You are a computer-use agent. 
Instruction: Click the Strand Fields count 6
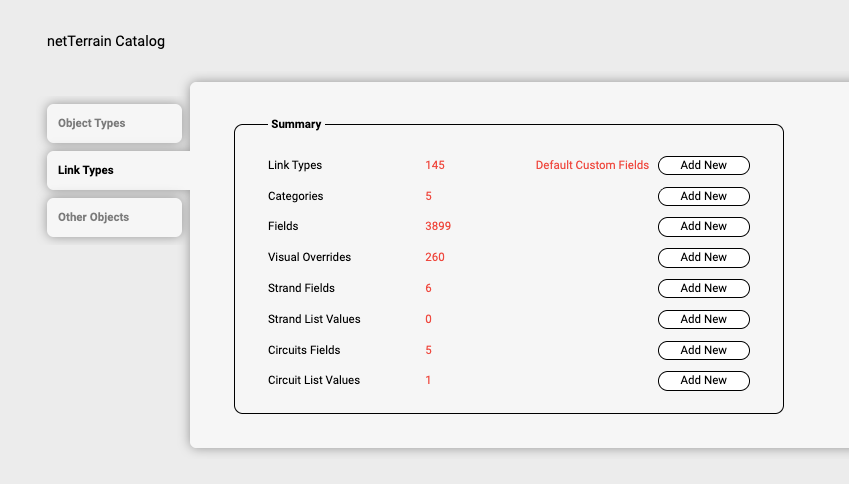coord(429,289)
